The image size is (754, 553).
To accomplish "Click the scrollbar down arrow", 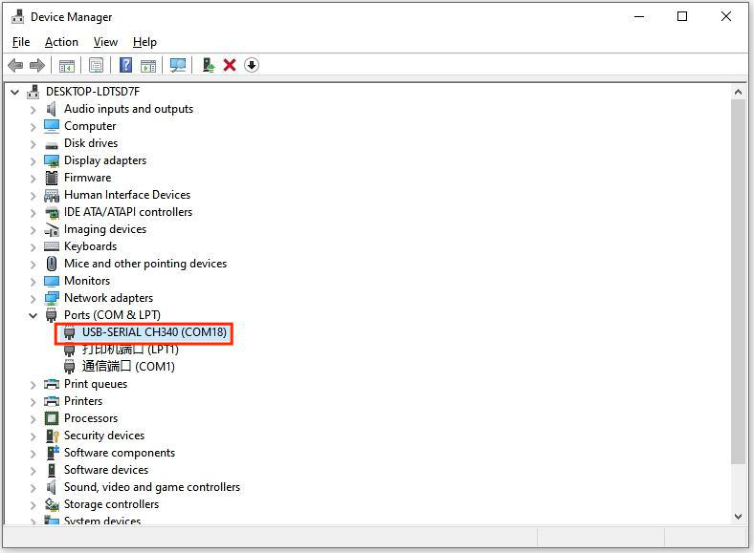I will click(x=738, y=517).
